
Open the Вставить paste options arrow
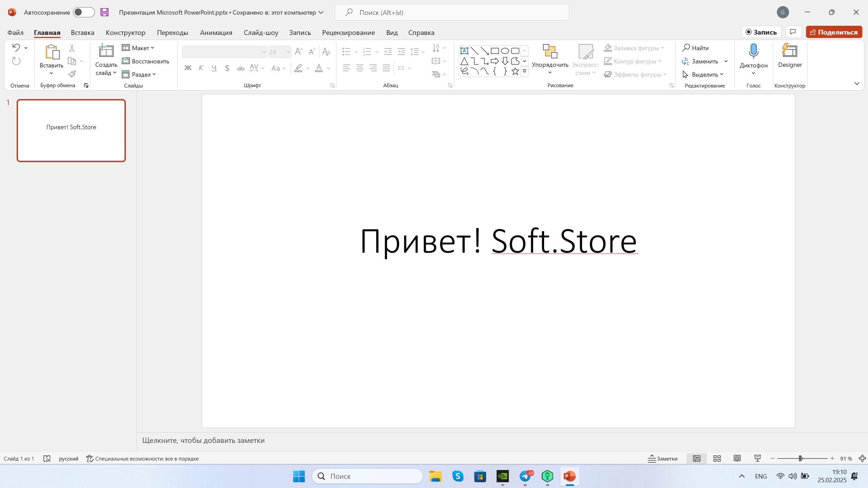pos(51,73)
